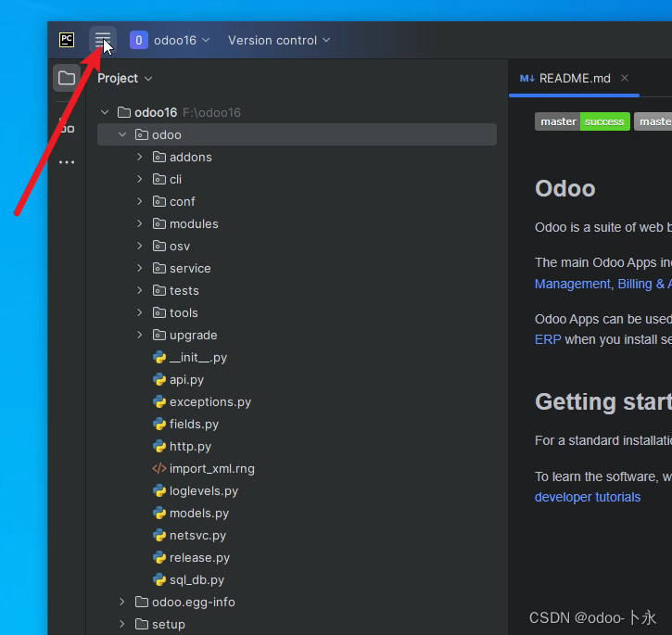Click the Odoo heading in README preview

click(x=565, y=188)
